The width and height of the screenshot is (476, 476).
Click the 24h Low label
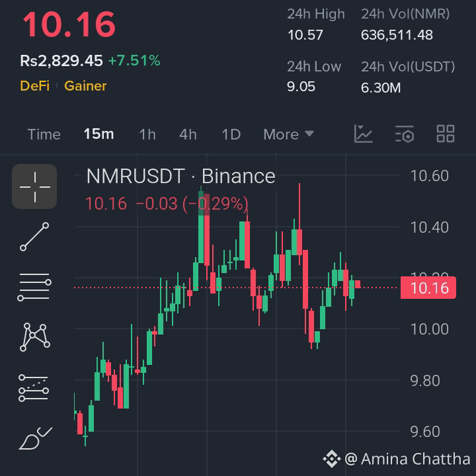pyautogui.click(x=314, y=67)
